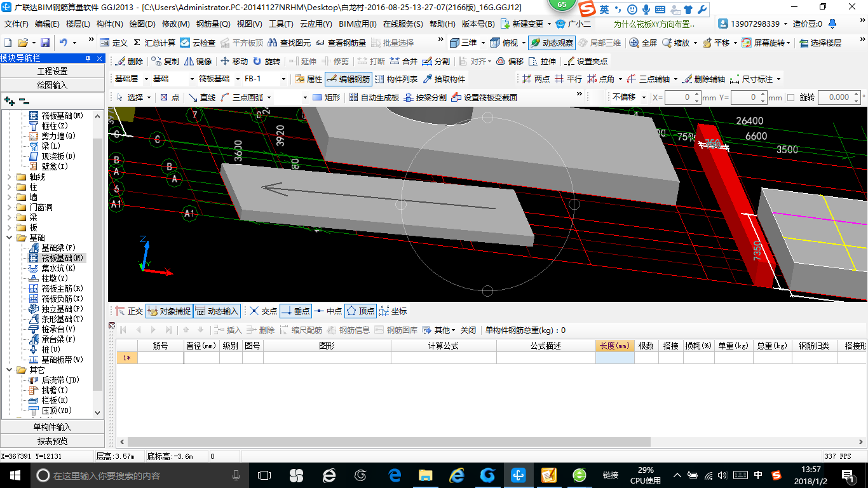Open 属性 properties panel
Viewport: 868px width, 488px height.
[x=309, y=79]
